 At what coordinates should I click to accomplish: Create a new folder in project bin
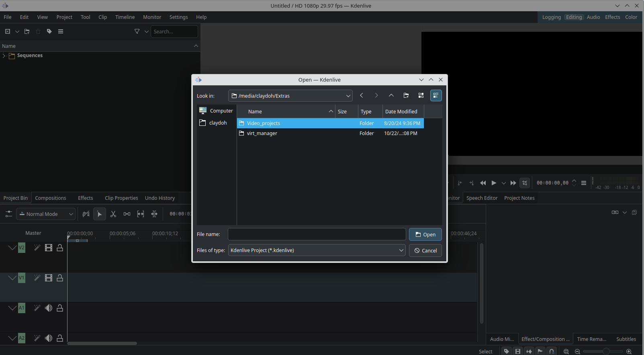pos(27,31)
